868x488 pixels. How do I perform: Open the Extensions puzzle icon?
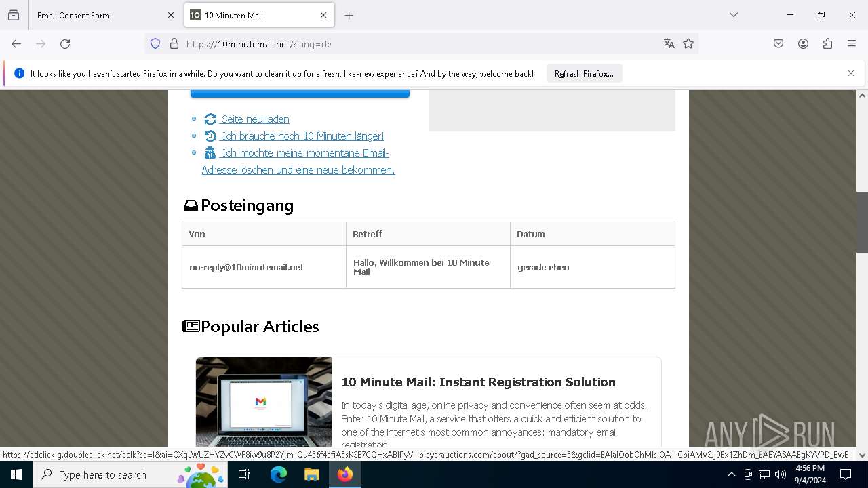tap(827, 44)
